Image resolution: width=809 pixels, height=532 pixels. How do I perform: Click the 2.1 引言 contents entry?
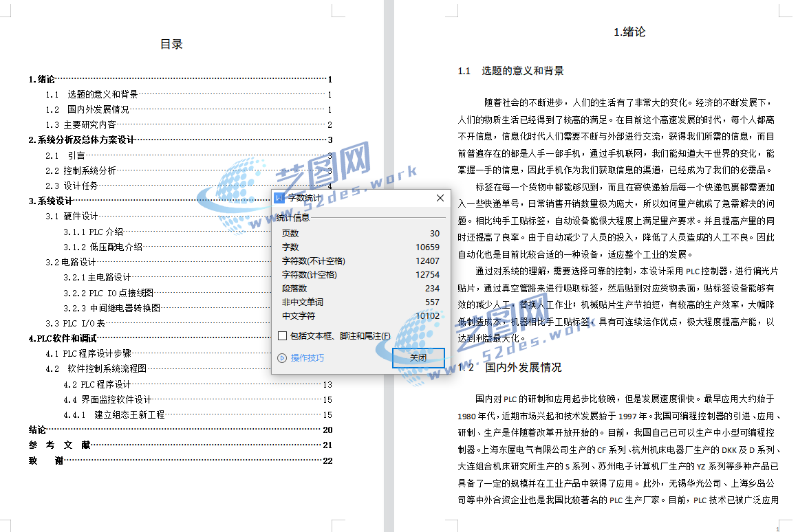pos(188,155)
